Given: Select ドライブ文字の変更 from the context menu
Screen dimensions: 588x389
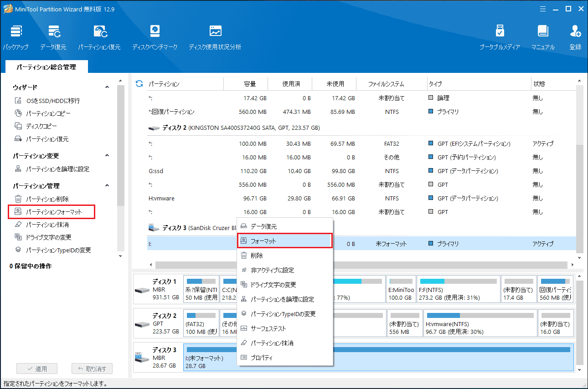Looking at the screenshot, I should 285,285.
